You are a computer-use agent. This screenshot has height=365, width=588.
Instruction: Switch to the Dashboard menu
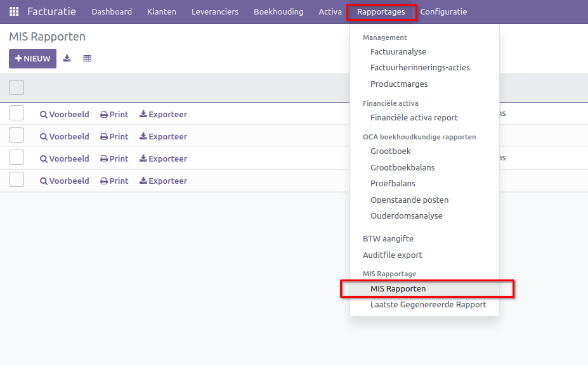click(x=111, y=11)
